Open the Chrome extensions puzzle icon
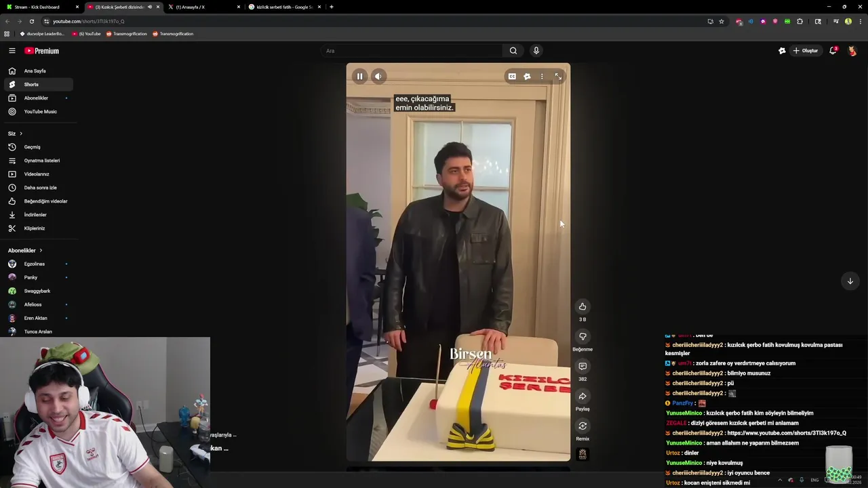This screenshot has width=868, height=488. point(800,21)
